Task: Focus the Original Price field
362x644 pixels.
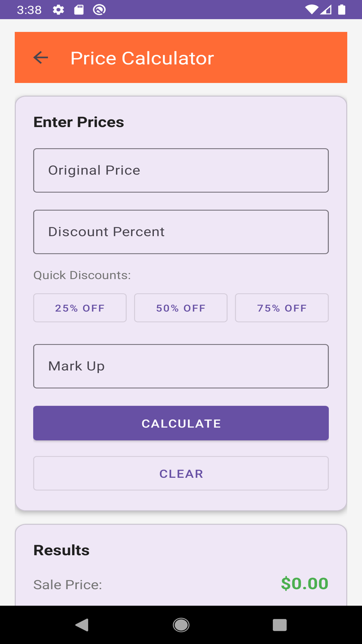Action: coord(181,170)
